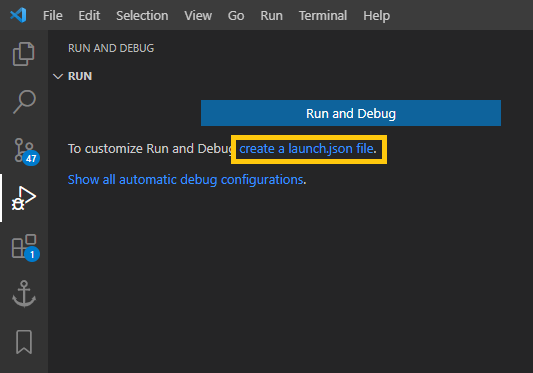Open Source Control with 47 badge

[26, 151]
